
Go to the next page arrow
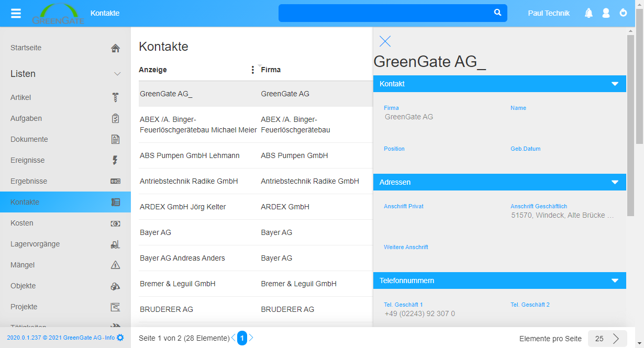(x=251, y=338)
